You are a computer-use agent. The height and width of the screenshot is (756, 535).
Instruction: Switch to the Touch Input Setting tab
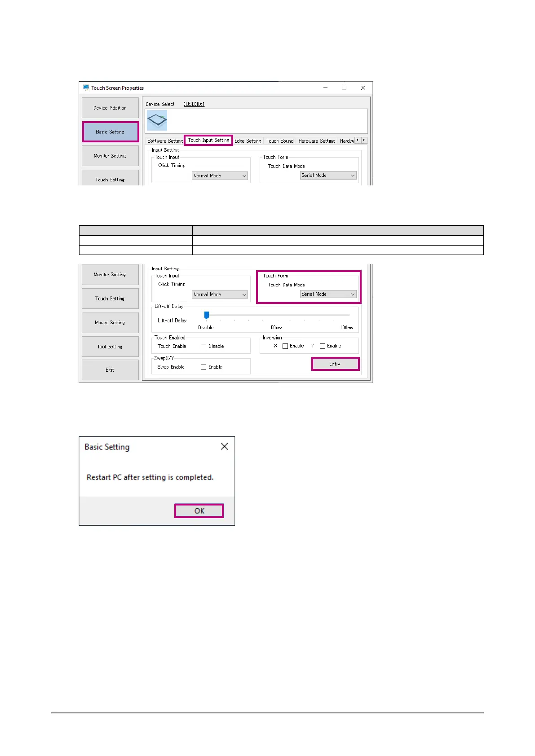pyautogui.click(x=208, y=141)
